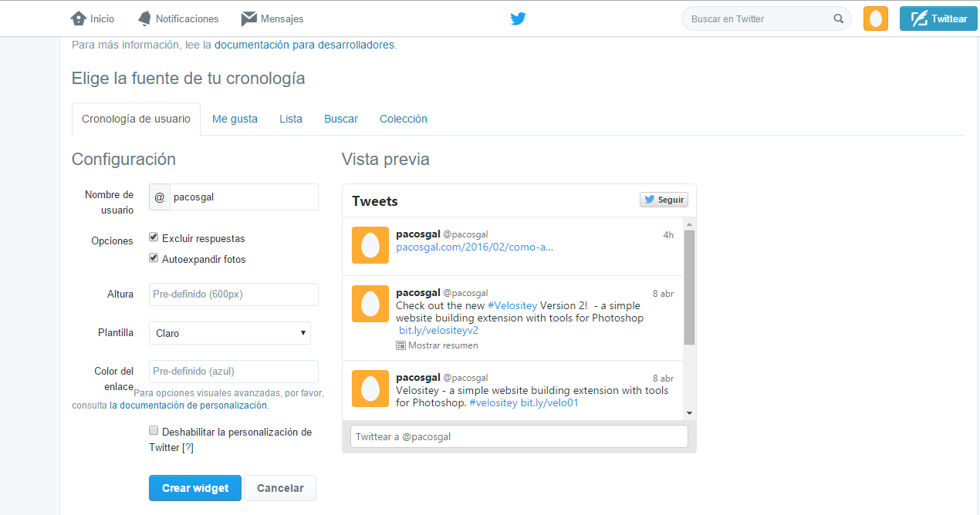Click preview scrollbar up arrow
Screen dimensions: 980x515
(689, 224)
